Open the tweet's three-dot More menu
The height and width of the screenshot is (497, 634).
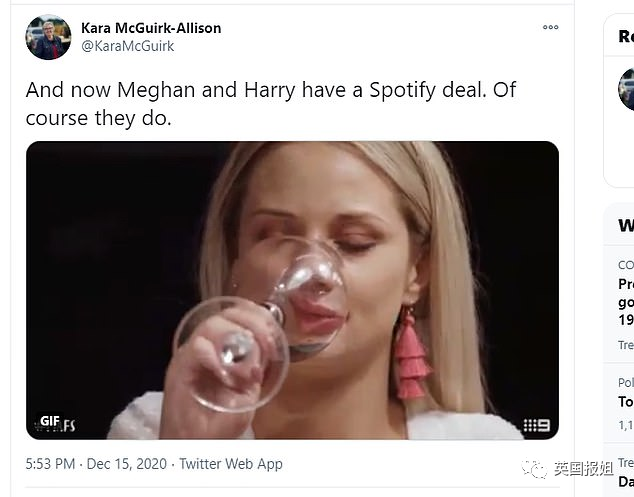coord(550,27)
